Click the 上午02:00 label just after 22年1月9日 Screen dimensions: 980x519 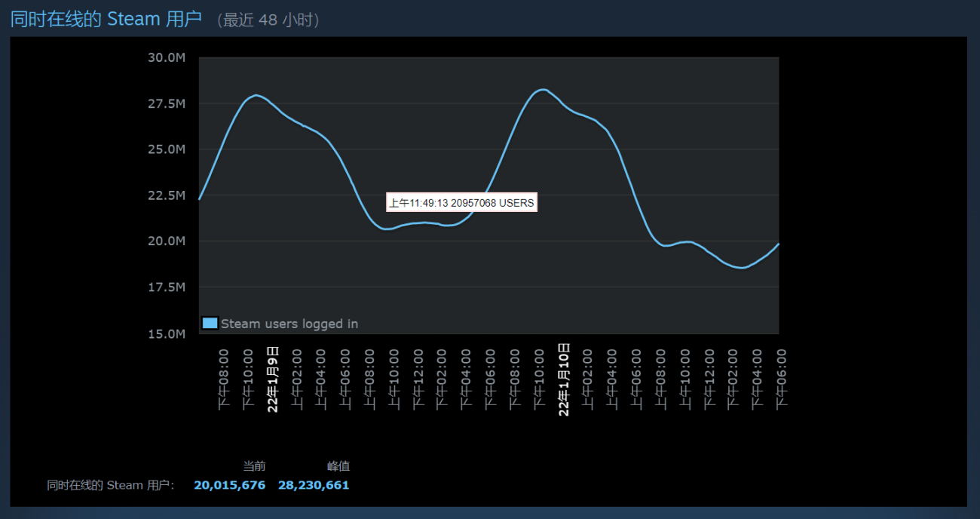297,379
